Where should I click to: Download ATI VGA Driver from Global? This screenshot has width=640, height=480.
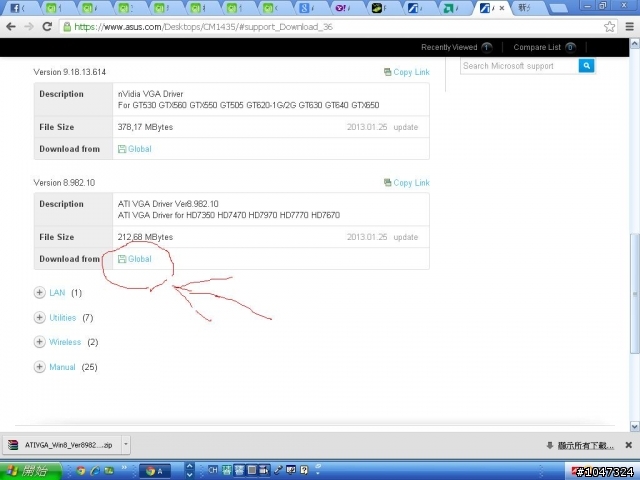[135, 259]
